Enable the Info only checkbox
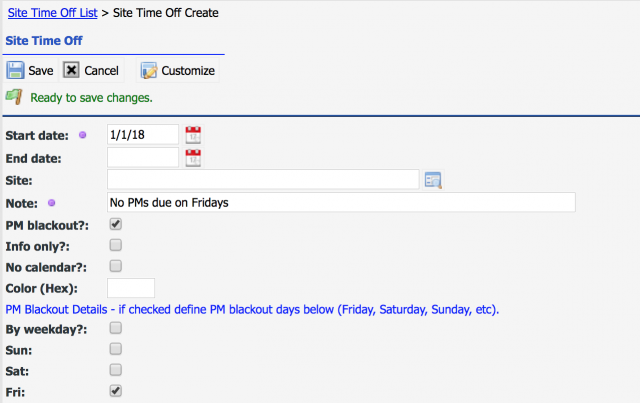Image resolution: width=640 pixels, height=403 pixels. tap(116, 245)
